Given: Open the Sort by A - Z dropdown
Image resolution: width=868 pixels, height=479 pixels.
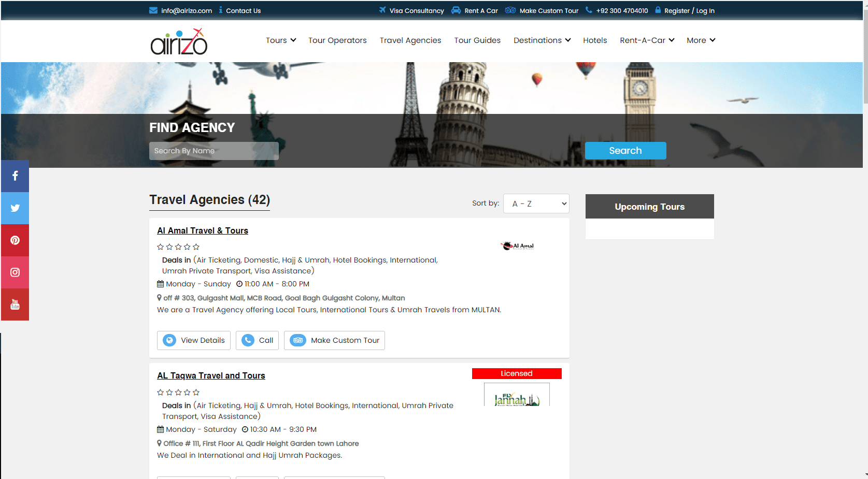Looking at the screenshot, I should coord(536,204).
